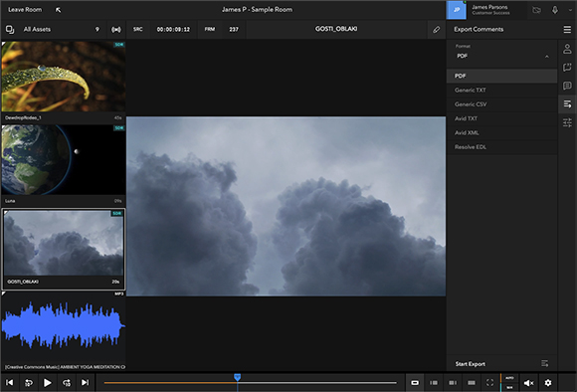Viewport: 577px width, 392px height.
Task: Jump back a few seconds
Action: tap(28, 383)
